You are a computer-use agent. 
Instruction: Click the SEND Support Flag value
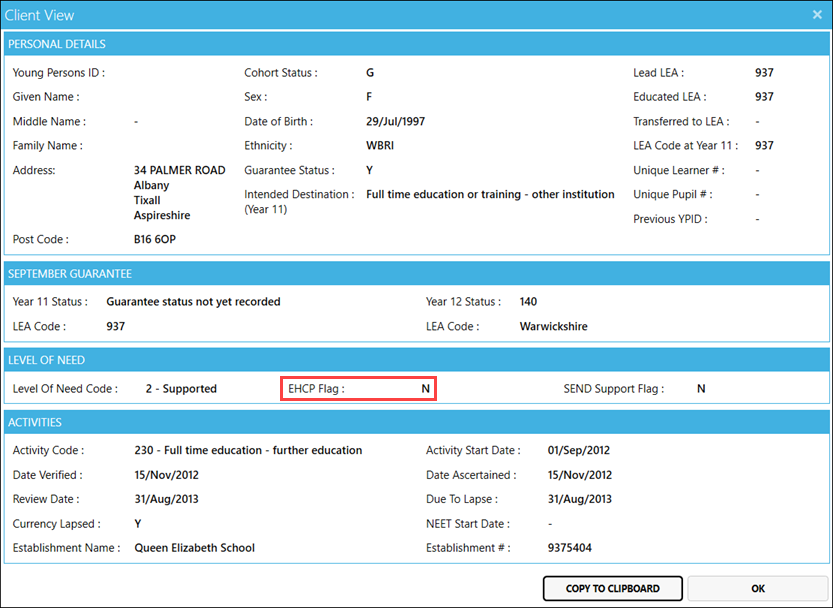[x=701, y=389]
